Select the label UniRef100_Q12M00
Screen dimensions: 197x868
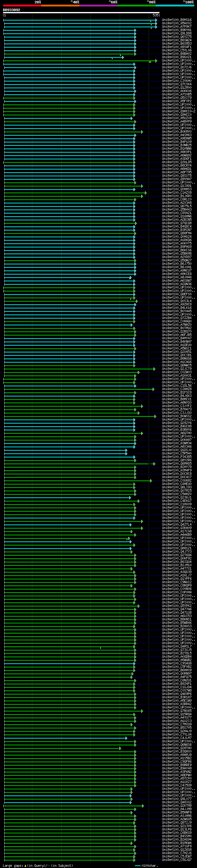(x=177, y=88)
